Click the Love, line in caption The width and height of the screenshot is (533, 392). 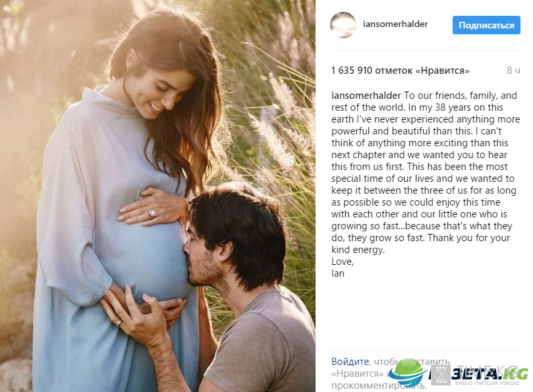tap(343, 262)
